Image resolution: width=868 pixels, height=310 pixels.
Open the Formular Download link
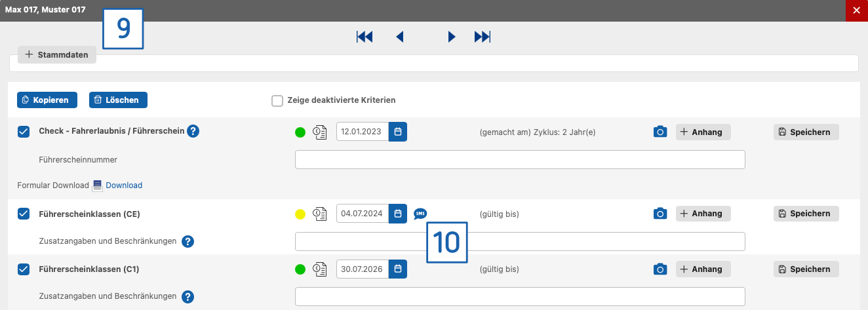(124, 185)
